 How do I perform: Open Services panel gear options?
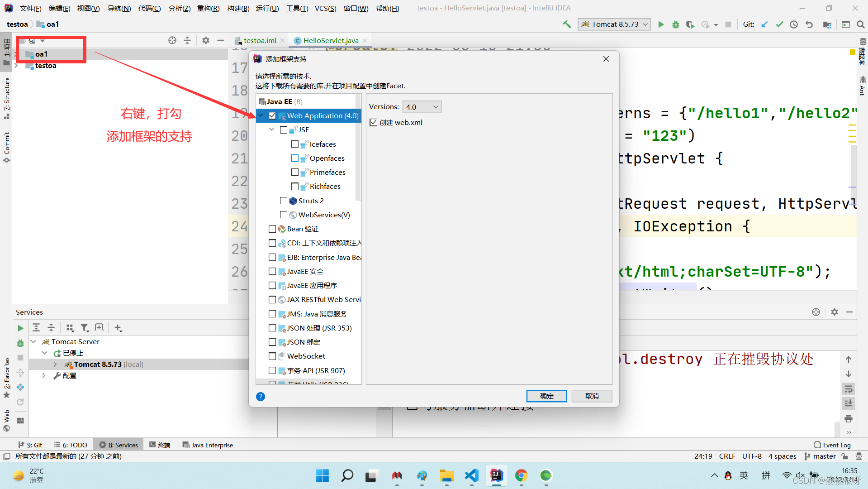(835, 312)
